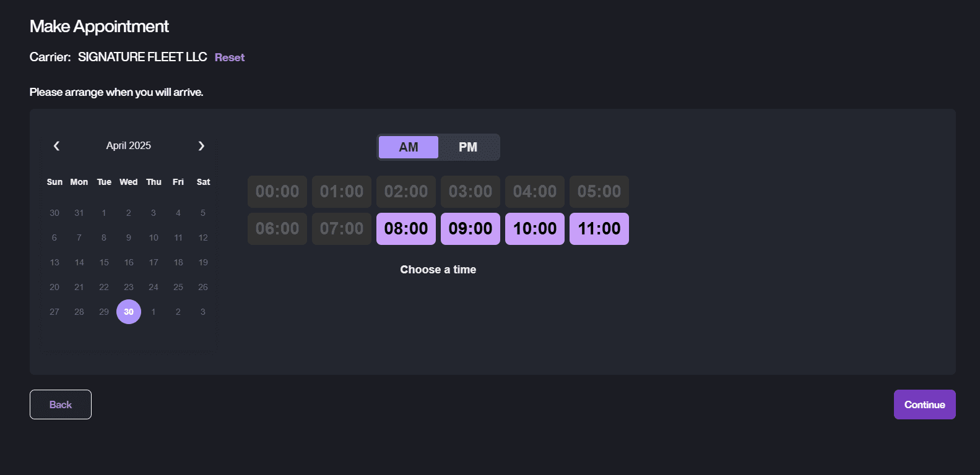Pick April 18 in the calendar
The width and height of the screenshot is (980, 475).
pos(178,262)
